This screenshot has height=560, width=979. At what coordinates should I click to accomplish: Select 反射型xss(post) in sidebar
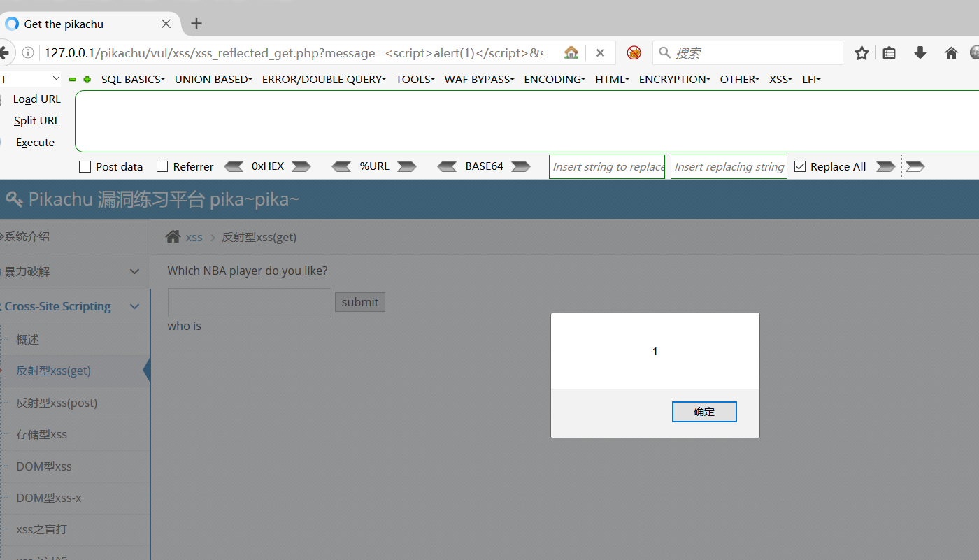75,403
